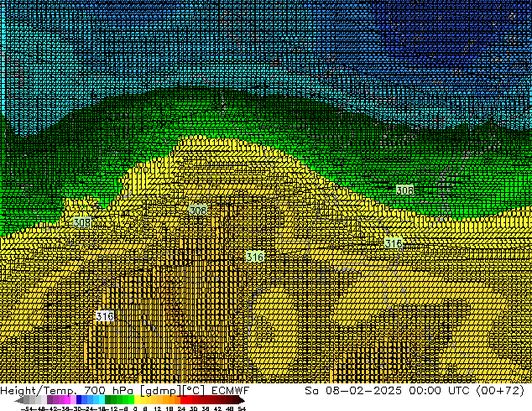Image resolution: width=532 pixels, height=411 pixels.
Task: Select the bright magenta legend swatch
Action: click(x=67, y=399)
